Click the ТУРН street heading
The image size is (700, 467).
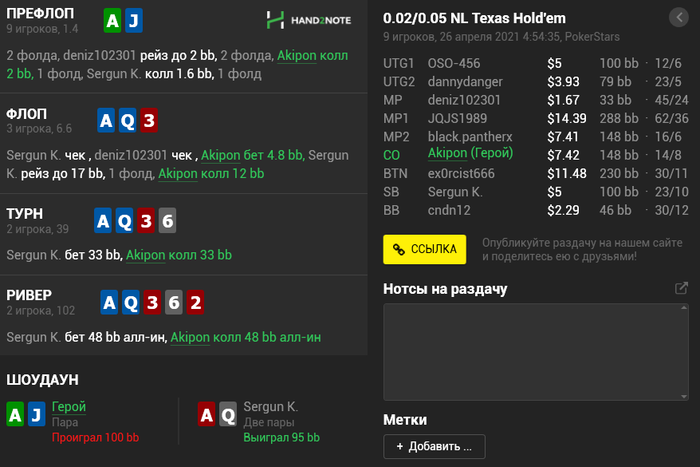pyautogui.click(x=25, y=214)
